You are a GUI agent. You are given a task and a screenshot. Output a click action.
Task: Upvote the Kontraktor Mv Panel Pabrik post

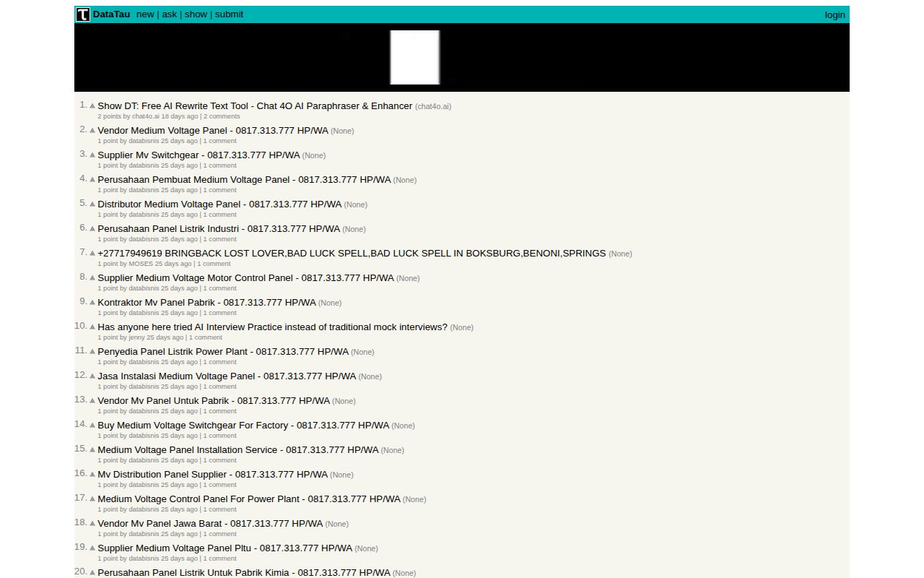click(x=92, y=301)
